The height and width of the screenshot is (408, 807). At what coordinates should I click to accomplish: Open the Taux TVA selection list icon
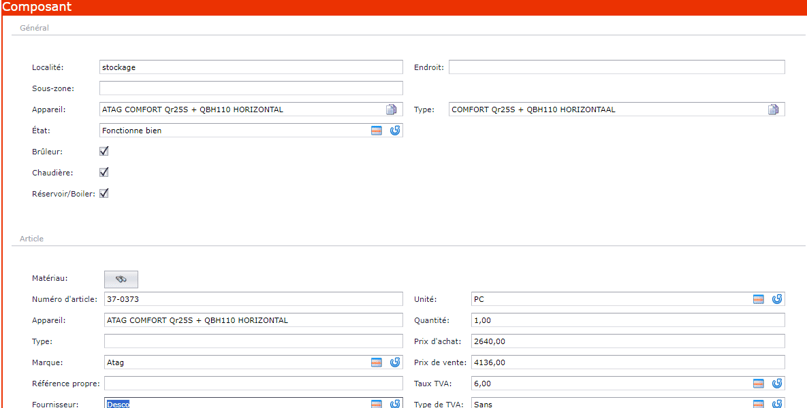click(x=759, y=383)
